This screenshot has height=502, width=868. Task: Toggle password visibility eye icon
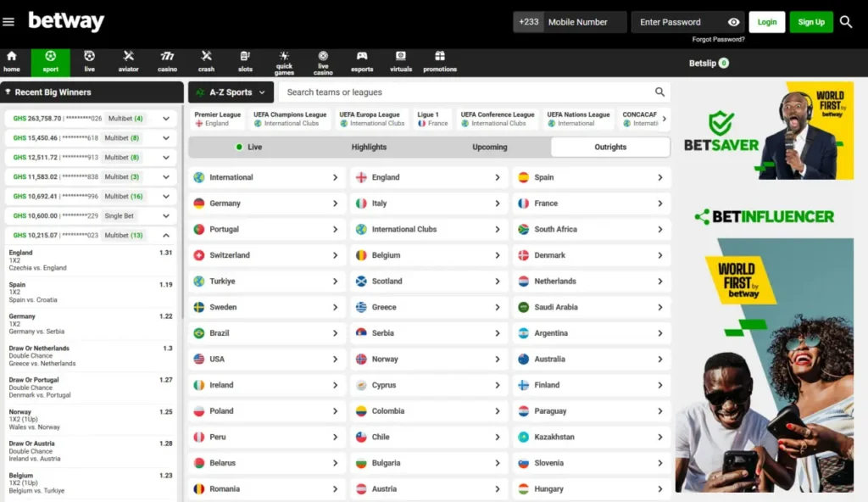point(733,22)
